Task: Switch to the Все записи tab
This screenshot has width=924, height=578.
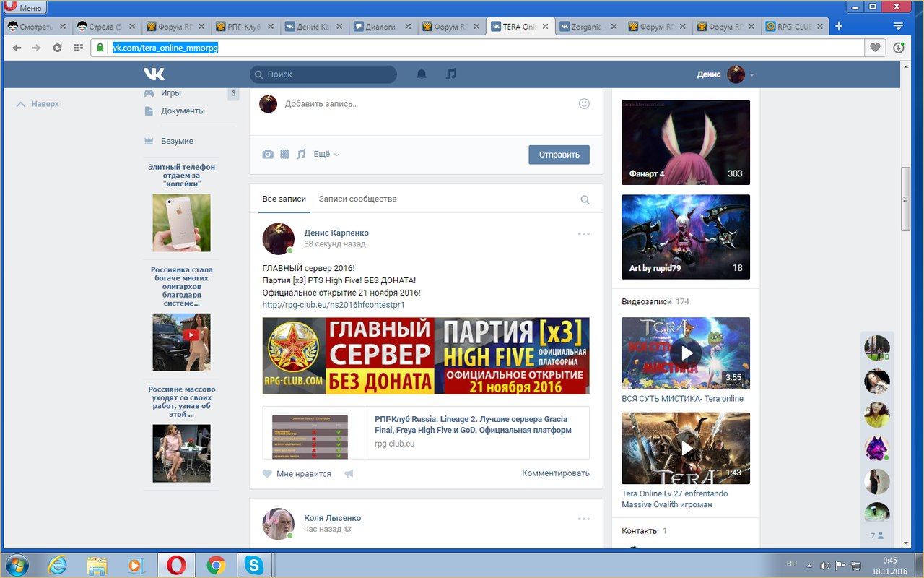Action: (284, 199)
